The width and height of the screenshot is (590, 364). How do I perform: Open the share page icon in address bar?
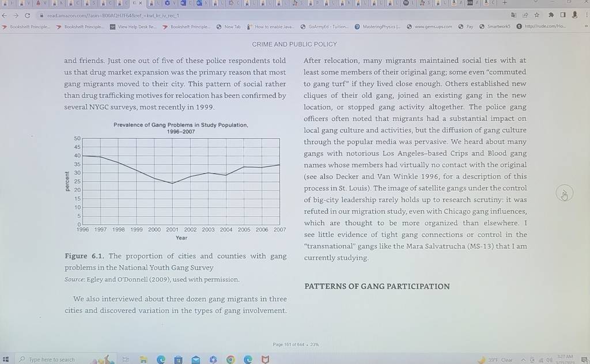coord(525,15)
